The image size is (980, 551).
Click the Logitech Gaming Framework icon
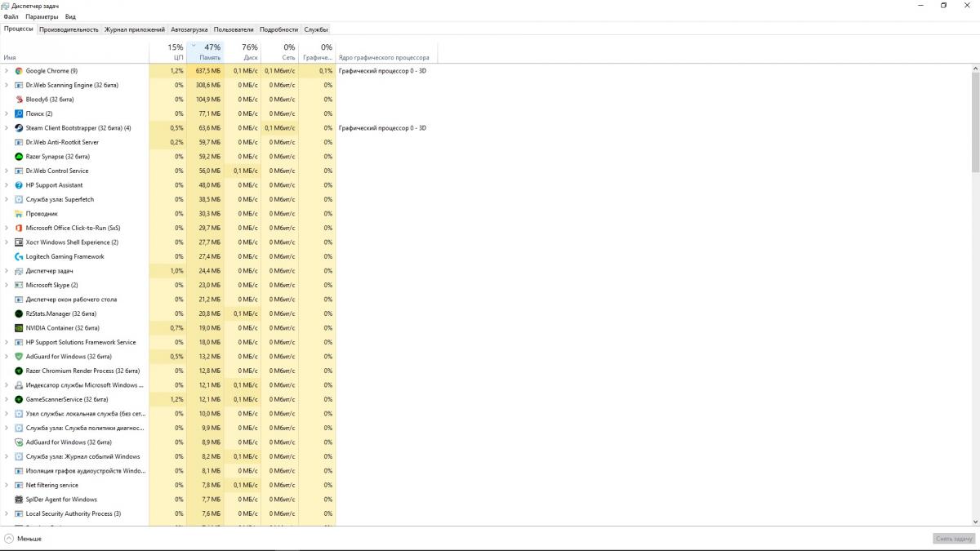point(19,256)
